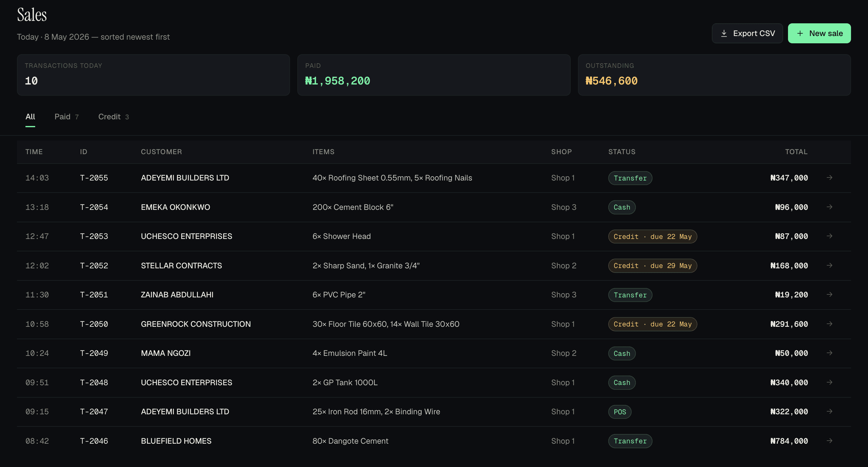Click the Credit due 29 May badge
868x467 pixels.
pyautogui.click(x=652, y=266)
